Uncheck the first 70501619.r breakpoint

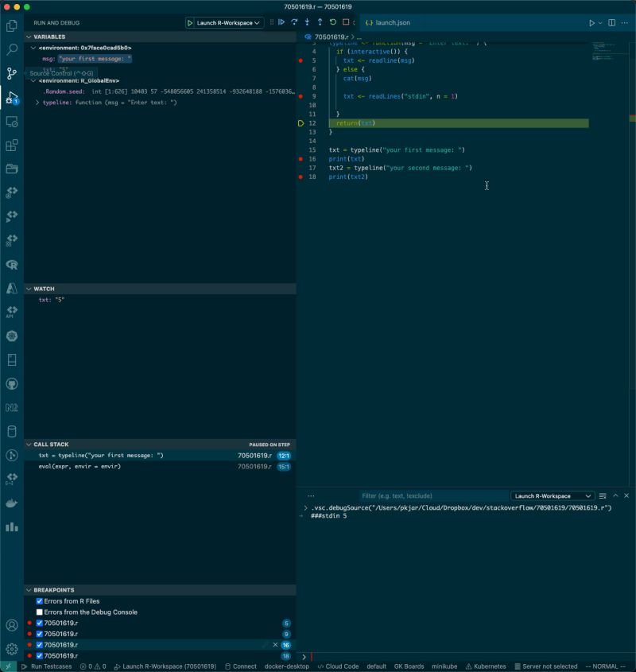pos(38,623)
